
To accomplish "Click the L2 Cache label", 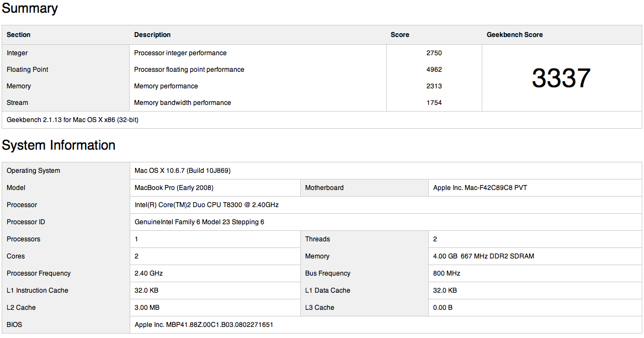I will click(21, 308).
